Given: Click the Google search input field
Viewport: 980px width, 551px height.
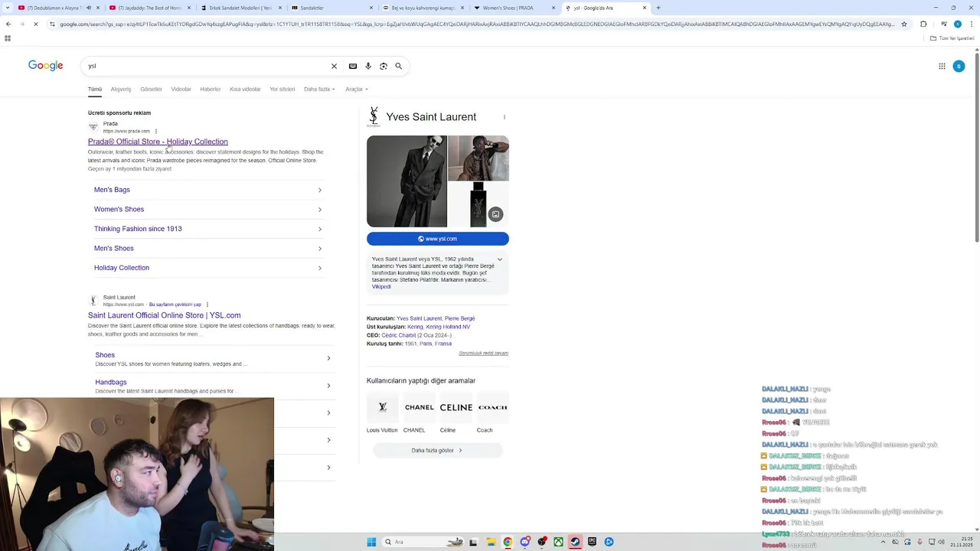Looking at the screenshot, I should point(207,66).
